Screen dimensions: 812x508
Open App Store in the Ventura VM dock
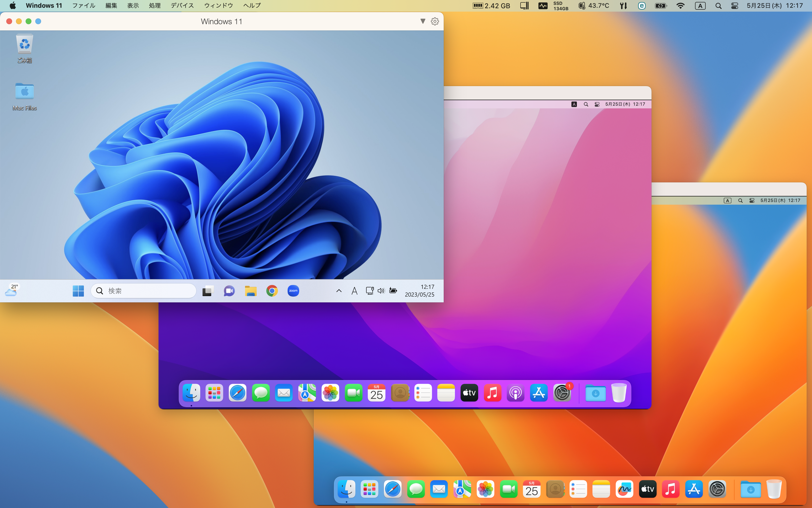pos(694,489)
